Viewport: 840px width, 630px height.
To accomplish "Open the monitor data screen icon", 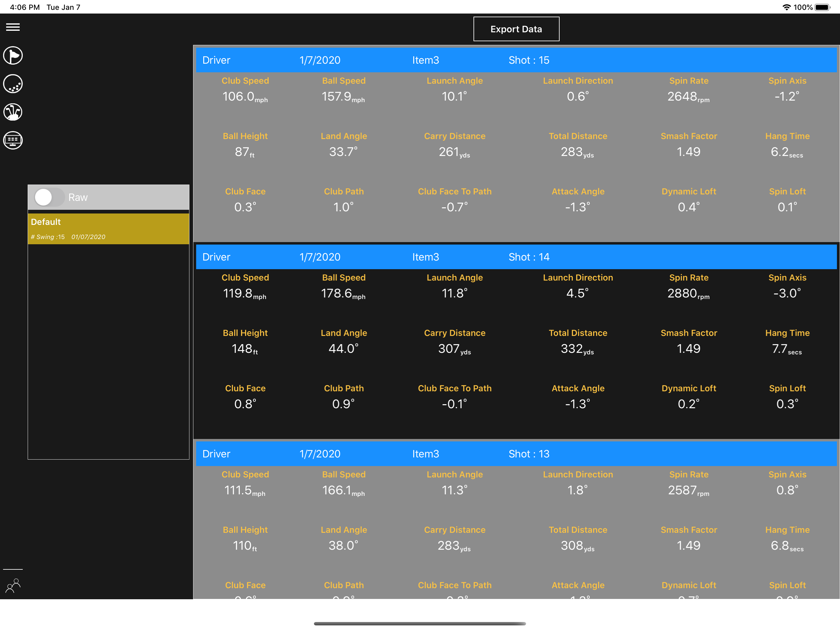I will [13, 141].
